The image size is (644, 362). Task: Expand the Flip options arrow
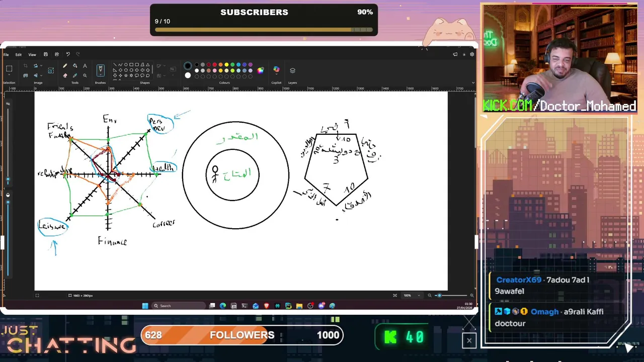click(41, 75)
